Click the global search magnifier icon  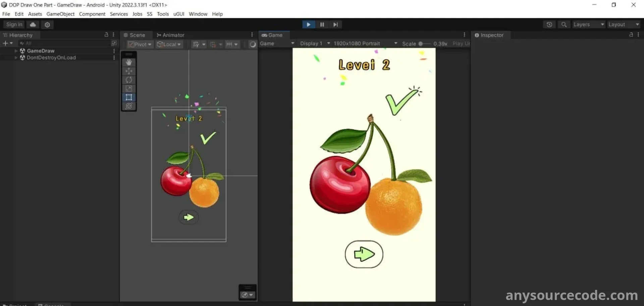tap(564, 24)
